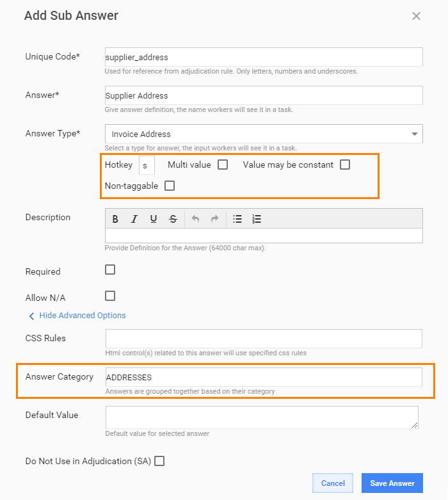The image size is (448, 500).
Task: Toggle italic formatting in Description editor
Action: point(134,219)
